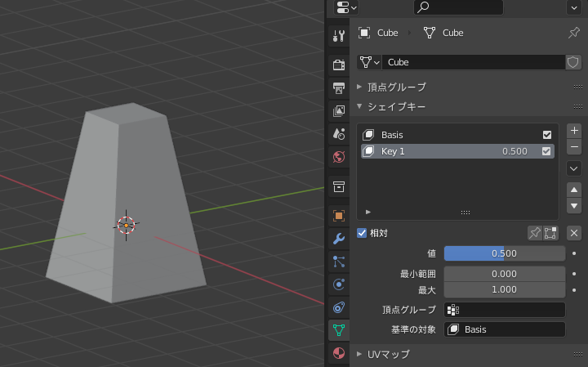Open the Modifier properties wrench tab
Screen dimensions: 588x367
click(339, 239)
